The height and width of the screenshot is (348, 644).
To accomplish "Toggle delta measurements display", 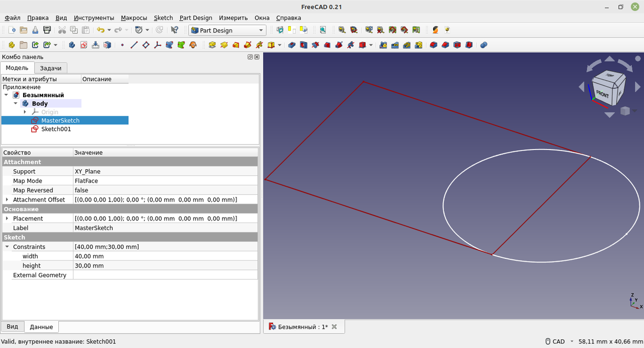I will tap(416, 30).
